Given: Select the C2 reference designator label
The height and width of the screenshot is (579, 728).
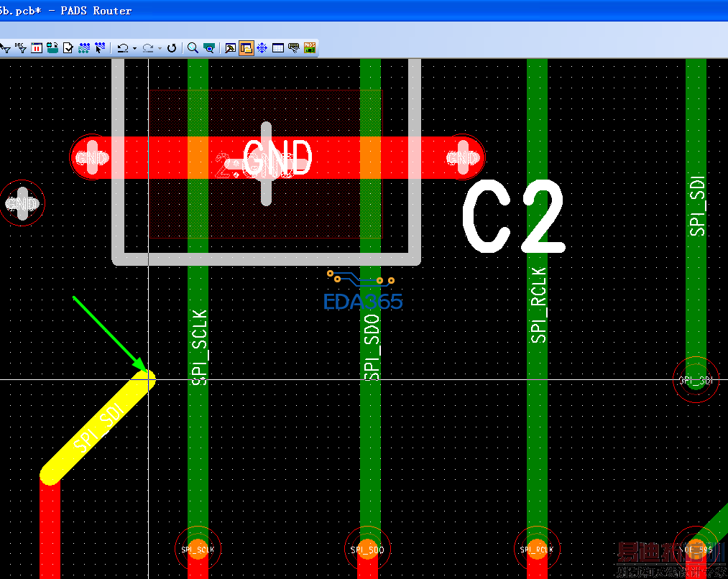Looking at the screenshot, I should coord(514,216).
